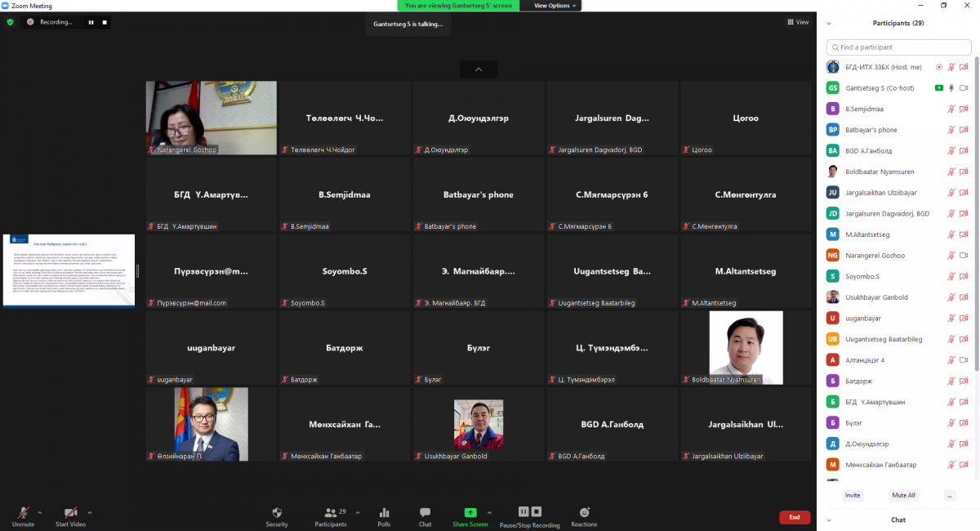Open the Chat icon in toolbar

point(425,513)
